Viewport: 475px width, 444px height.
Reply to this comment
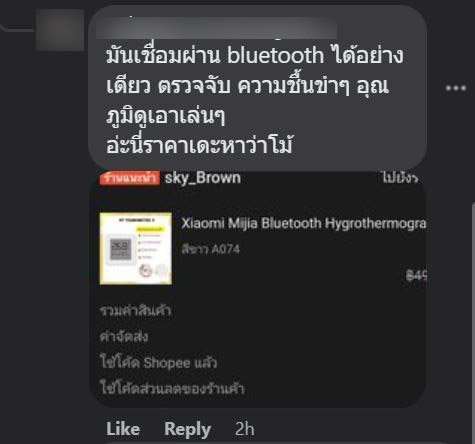click(x=187, y=429)
